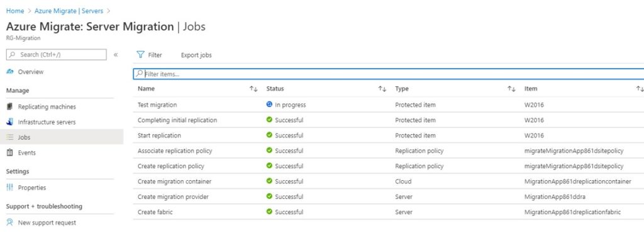This screenshot has height=233, width=644.
Task: Click the Overview cloud icon
Action: click(10, 72)
